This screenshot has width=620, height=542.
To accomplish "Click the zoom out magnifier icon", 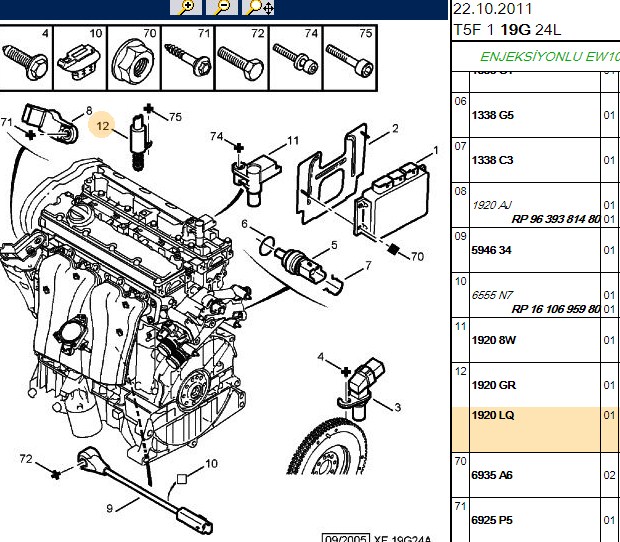I will click(x=222, y=7).
